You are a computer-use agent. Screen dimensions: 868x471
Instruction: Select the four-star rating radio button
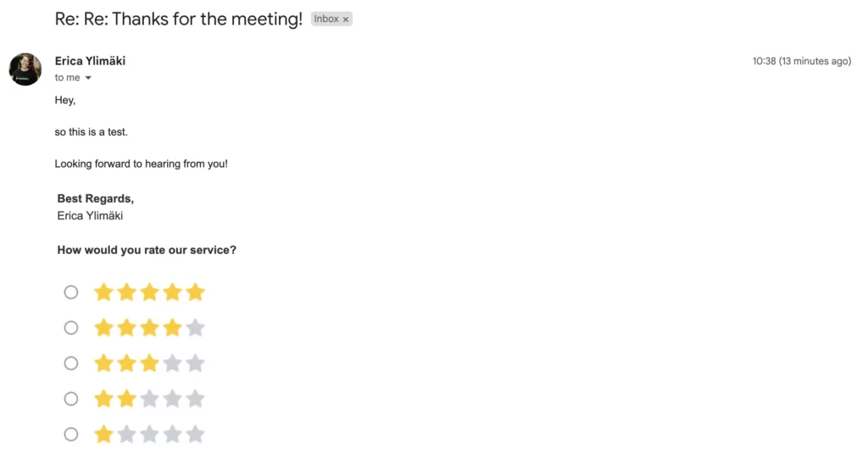point(71,328)
